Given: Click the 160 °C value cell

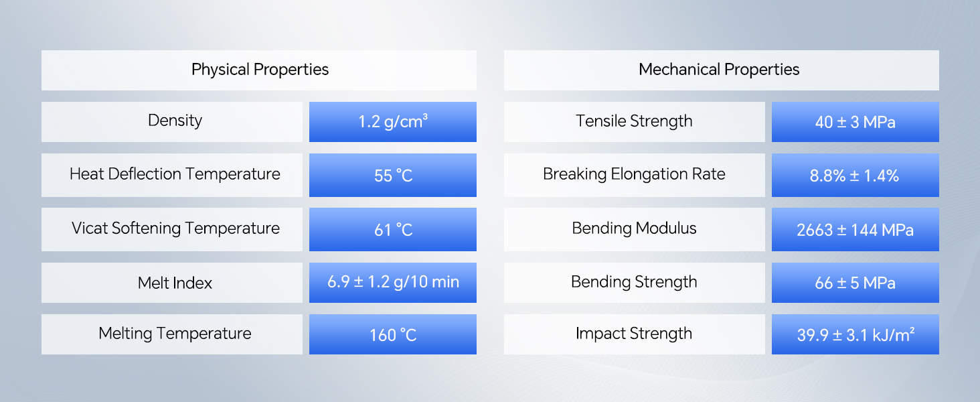Looking at the screenshot, I should (393, 334).
